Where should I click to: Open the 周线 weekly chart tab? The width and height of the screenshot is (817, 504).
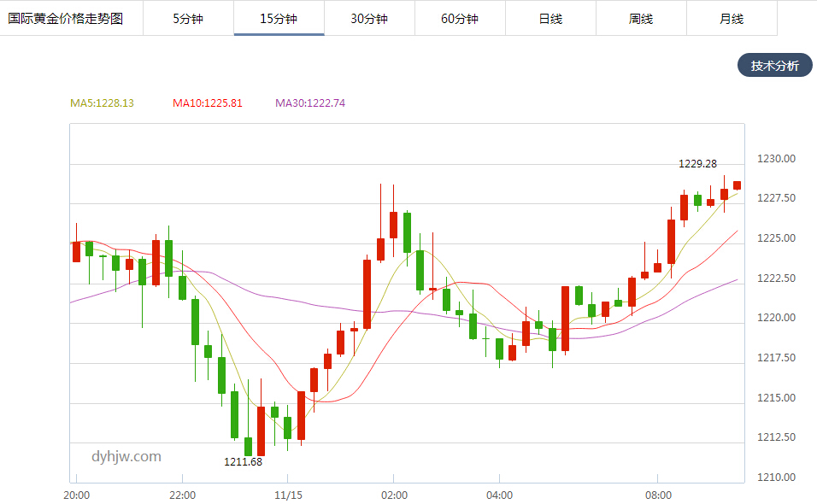coord(642,18)
